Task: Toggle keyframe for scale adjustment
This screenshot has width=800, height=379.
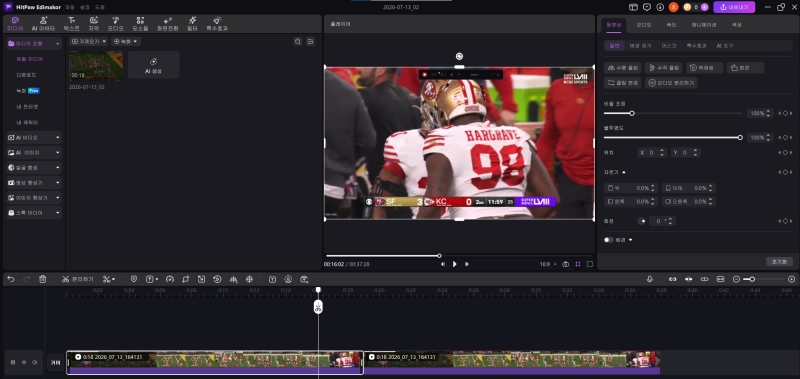Action: click(785, 113)
